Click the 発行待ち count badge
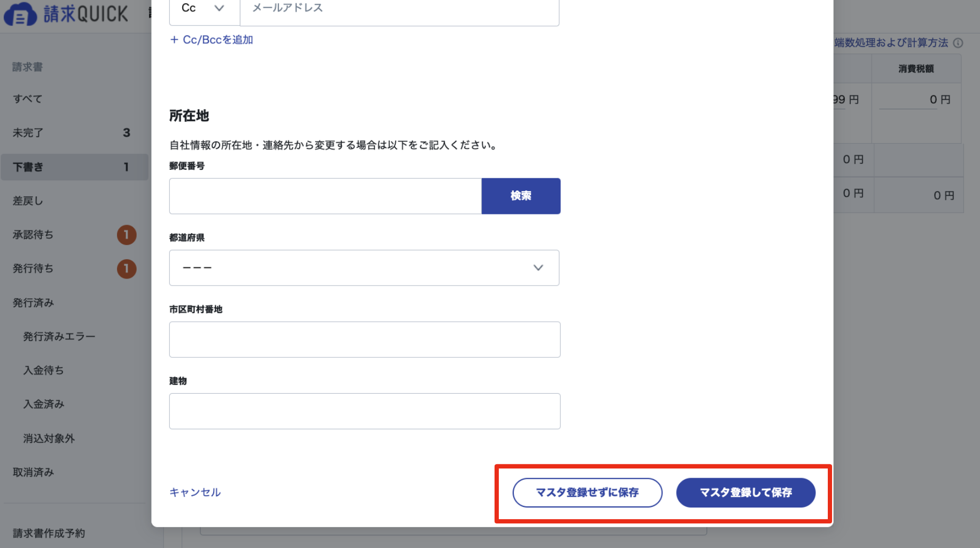 coord(127,269)
